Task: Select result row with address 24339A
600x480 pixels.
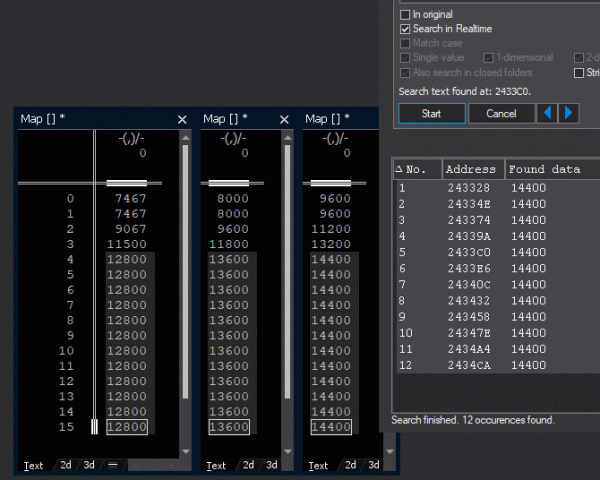Action: click(497, 236)
